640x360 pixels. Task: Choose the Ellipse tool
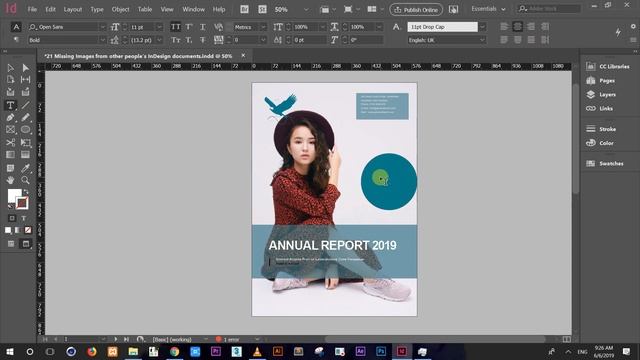pyautogui.click(x=25, y=130)
